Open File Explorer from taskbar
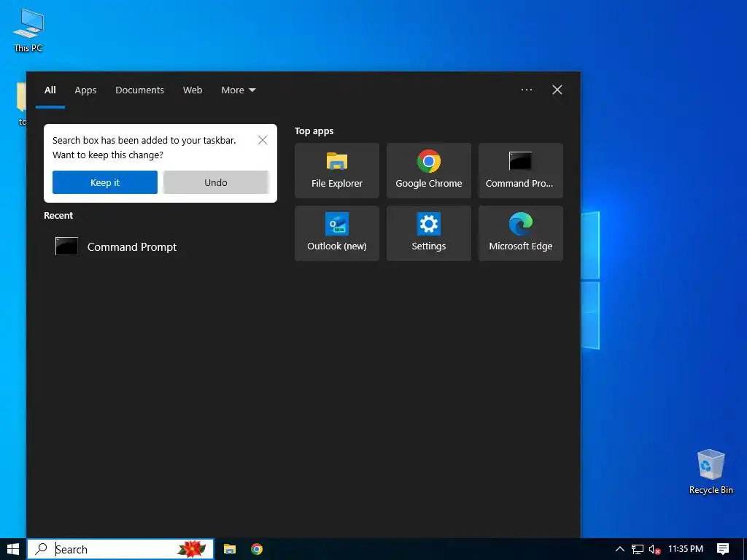This screenshot has height=560, width=747. [230, 549]
